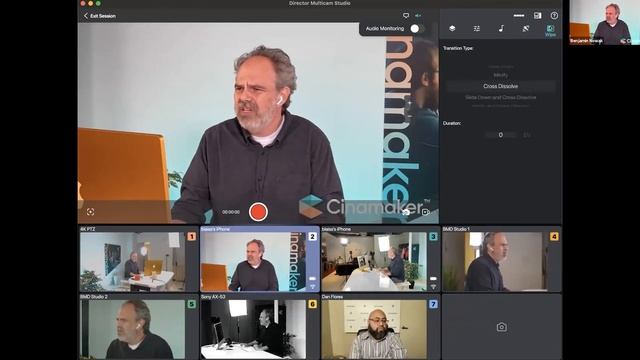The height and width of the screenshot is (360, 640).
Task: Switch to the music note audio tab
Action: [x=501, y=29]
